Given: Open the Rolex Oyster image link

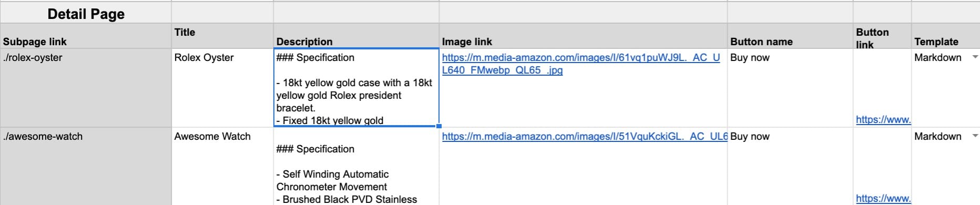Looking at the screenshot, I should (581, 64).
